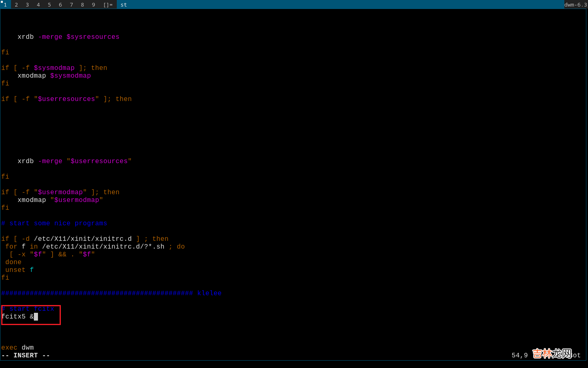Viewport: 588px width, 368px height.
Task: Click the '[ -x "$f" ] && . "$f"' line
Action: point(52,254)
